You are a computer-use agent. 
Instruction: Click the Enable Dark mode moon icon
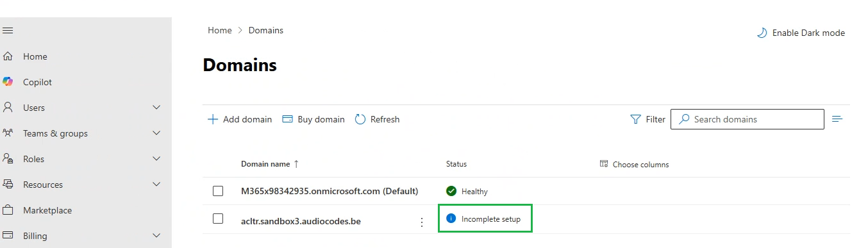pos(762,33)
